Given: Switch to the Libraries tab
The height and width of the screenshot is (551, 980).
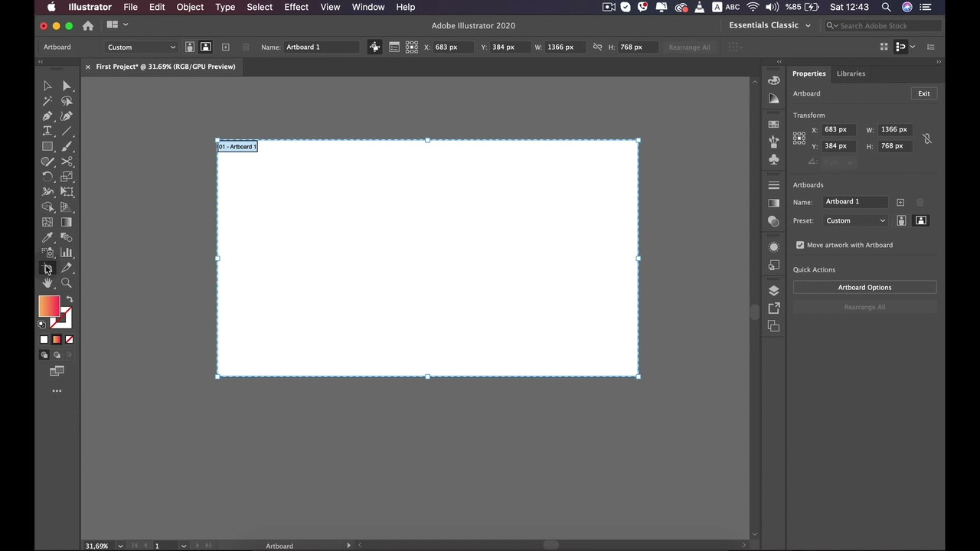Looking at the screenshot, I should coord(851,73).
